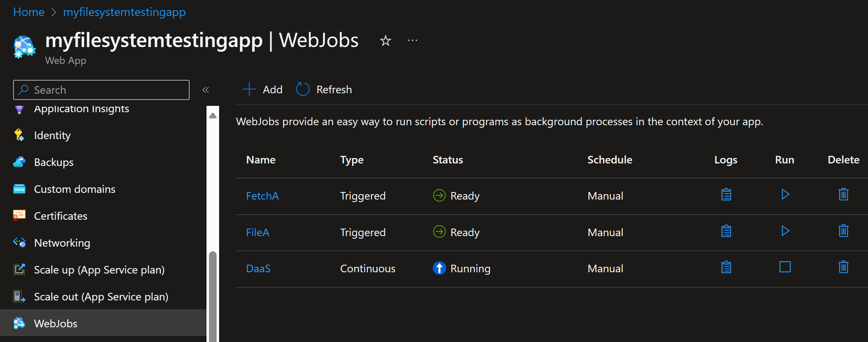This screenshot has width=868, height=342.
Task: Click the Web App resource icon in header
Action: (24, 47)
